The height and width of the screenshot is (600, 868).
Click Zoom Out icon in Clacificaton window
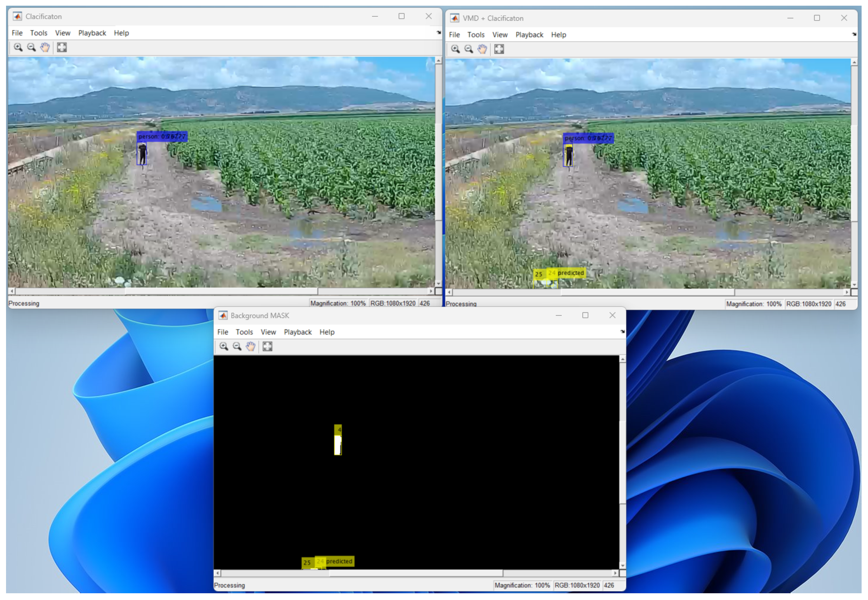tap(31, 47)
